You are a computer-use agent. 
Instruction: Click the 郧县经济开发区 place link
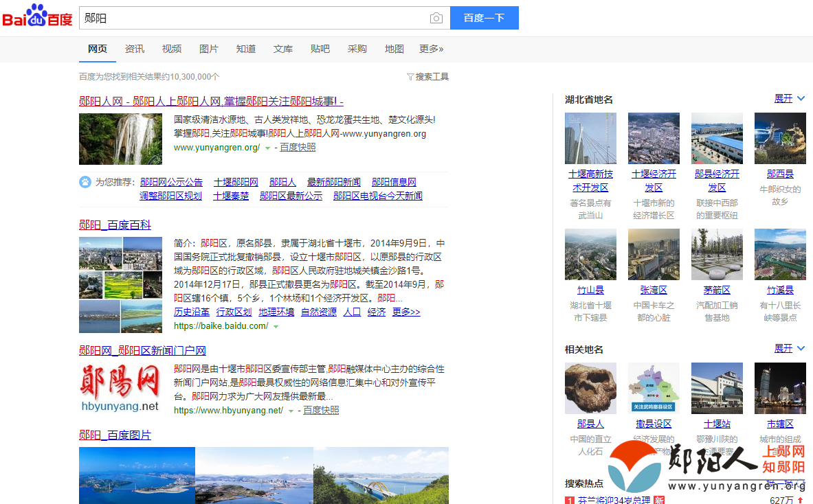[717, 181]
